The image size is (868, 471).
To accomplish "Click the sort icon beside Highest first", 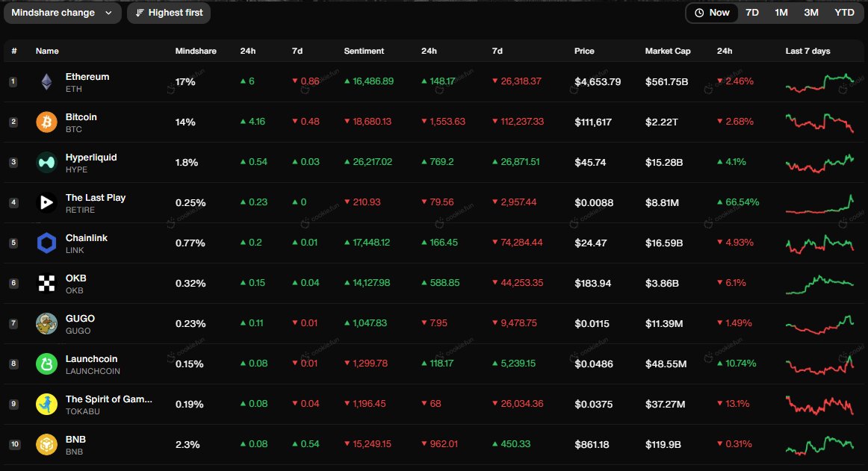I will point(140,13).
